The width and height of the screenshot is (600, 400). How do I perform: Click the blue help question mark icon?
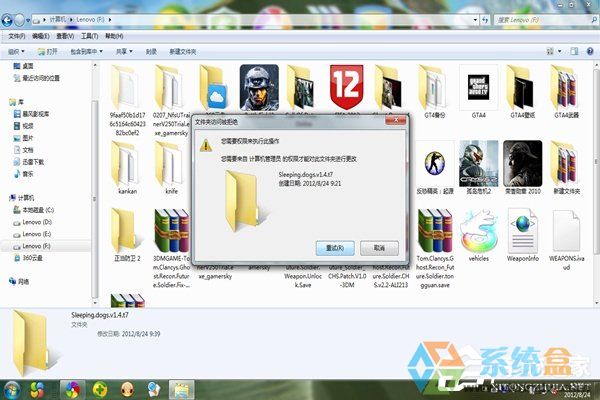[590, 51]
